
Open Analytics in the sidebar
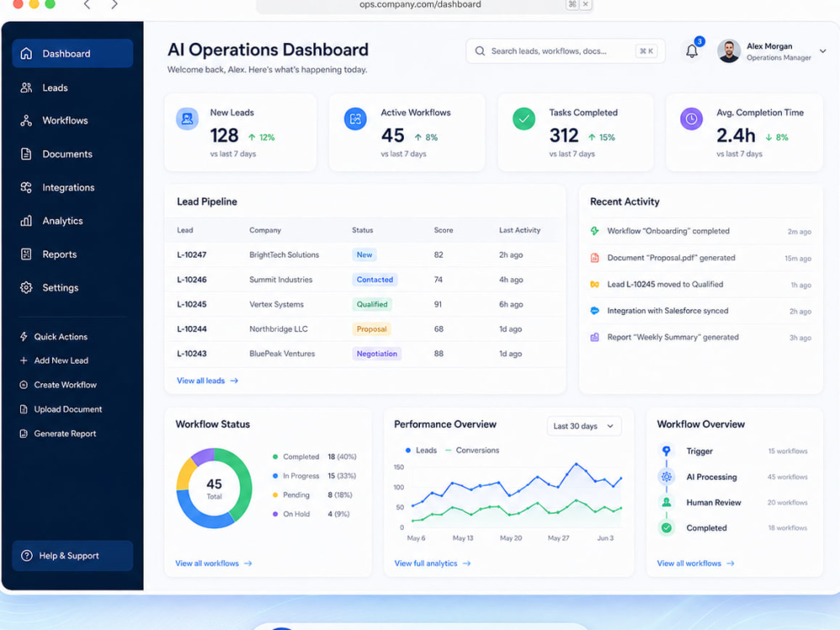click(72, 221)
